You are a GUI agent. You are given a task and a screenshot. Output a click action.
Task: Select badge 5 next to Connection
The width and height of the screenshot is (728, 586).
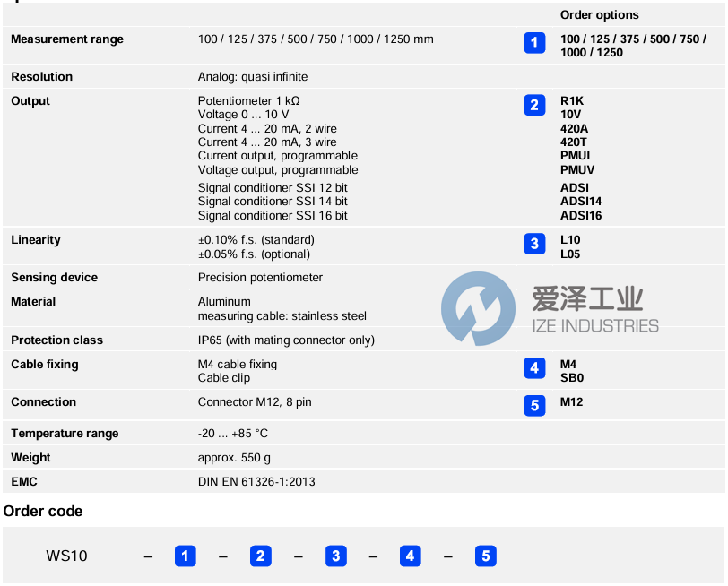click(534, 405)
